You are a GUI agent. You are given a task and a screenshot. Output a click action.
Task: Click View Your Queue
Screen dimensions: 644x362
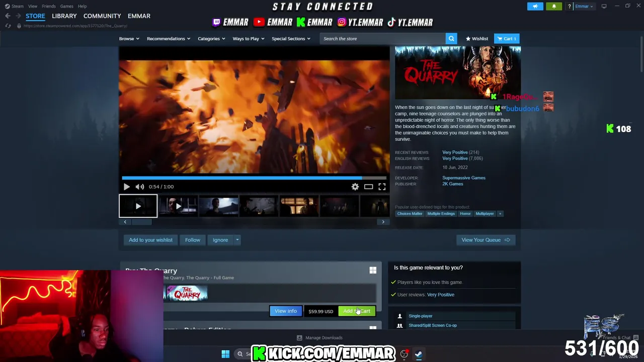486,240
